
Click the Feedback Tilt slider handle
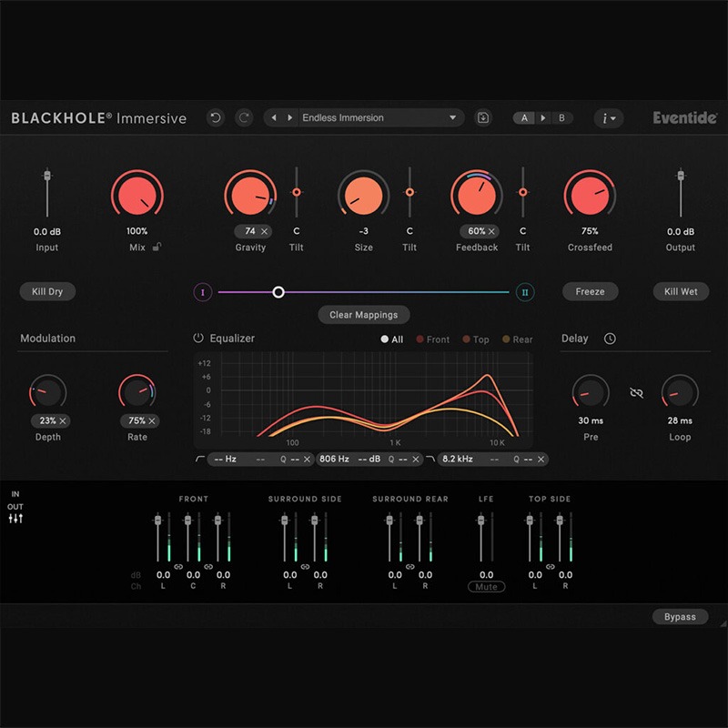click(x=522, y=192)
